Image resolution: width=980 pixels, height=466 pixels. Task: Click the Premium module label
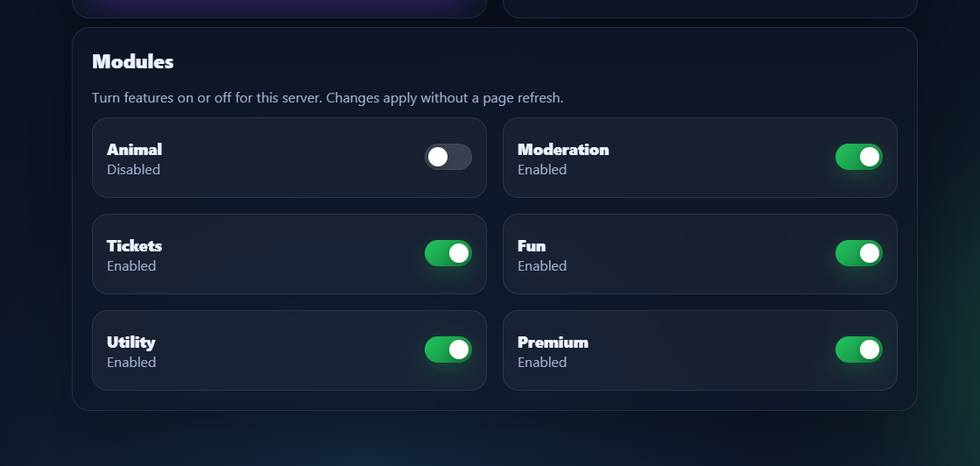pos(553,342)
